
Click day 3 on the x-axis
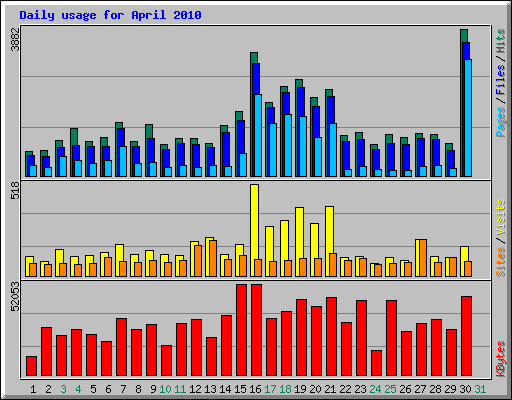point(63,389)
